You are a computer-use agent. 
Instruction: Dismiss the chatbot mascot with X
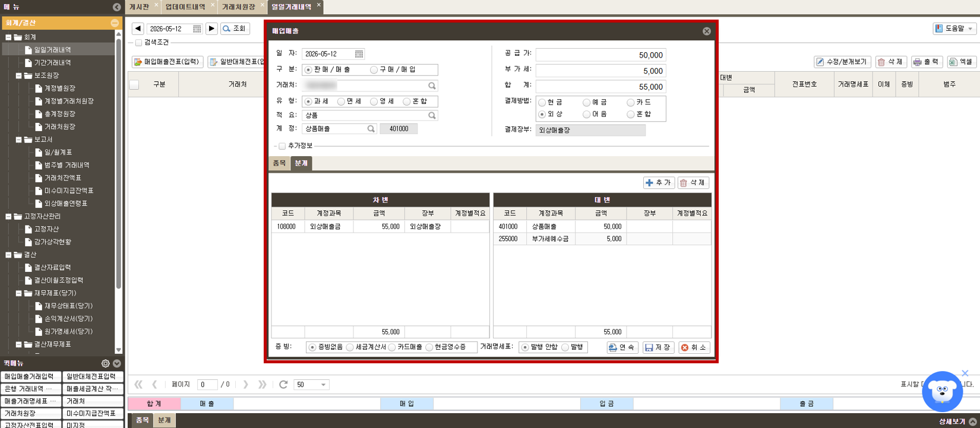[x=965, y=373]
